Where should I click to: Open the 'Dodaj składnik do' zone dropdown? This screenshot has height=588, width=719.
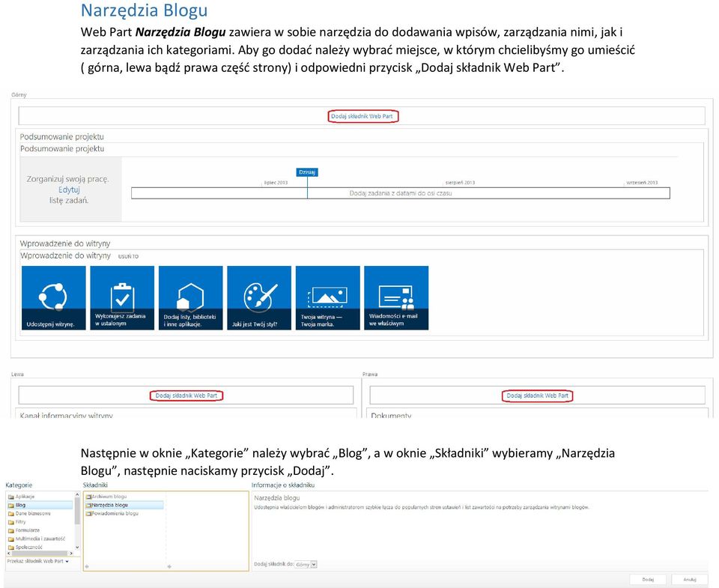306,565
